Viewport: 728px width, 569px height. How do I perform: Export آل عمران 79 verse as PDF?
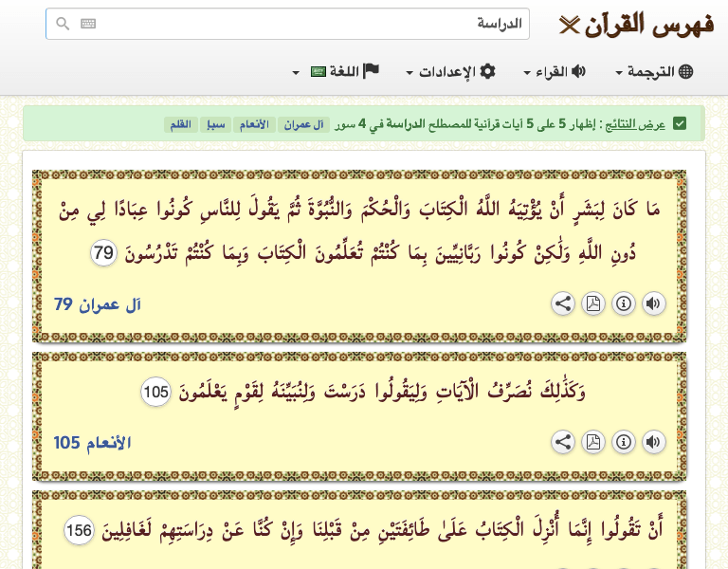click(x=593, y=303)
